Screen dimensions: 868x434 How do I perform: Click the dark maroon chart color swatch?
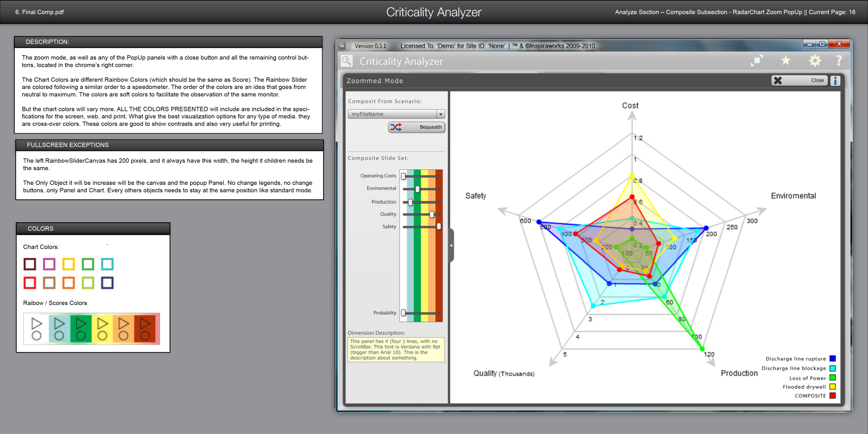click(x=30, y=264)
